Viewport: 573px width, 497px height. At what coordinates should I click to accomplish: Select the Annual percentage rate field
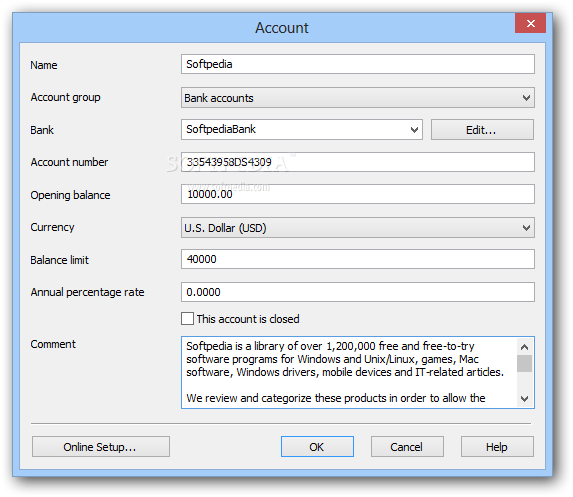[357, 292]
